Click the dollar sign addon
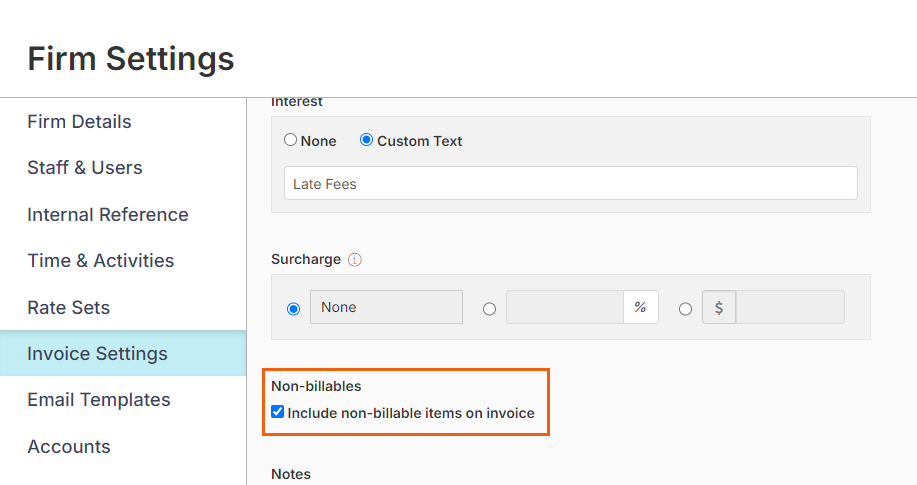This screenshot has width=917, height=485. (x=719, y=307)
